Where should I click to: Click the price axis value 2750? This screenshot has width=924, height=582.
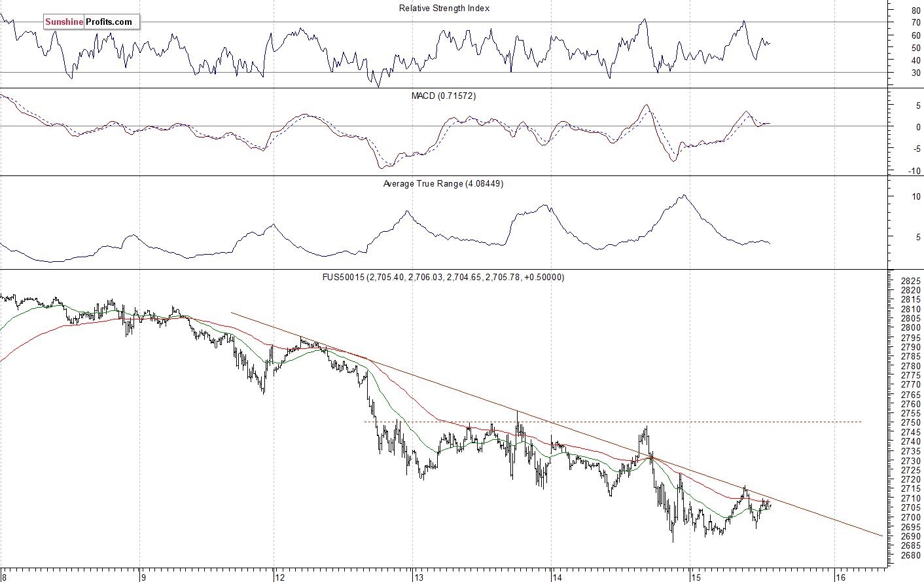click(x=911, y=423)
